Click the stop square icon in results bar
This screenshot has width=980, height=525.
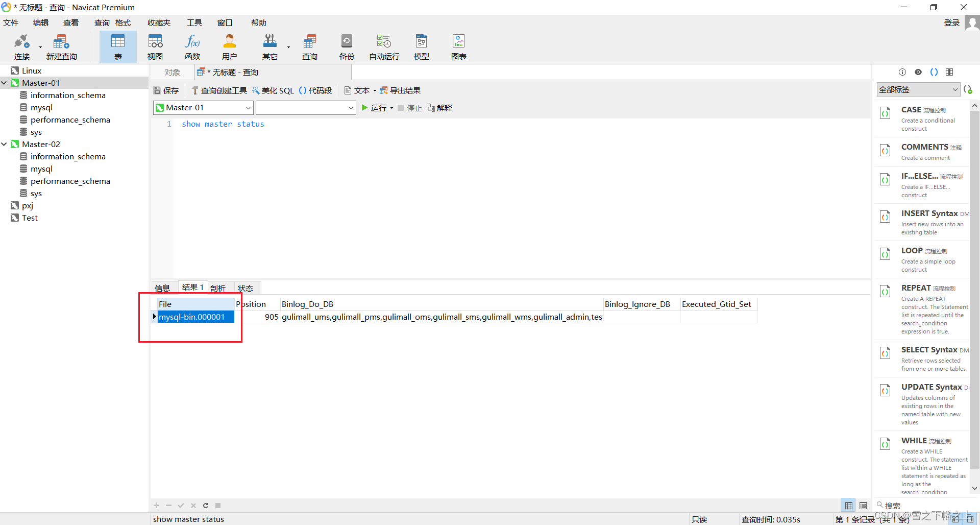click(218, 506)
